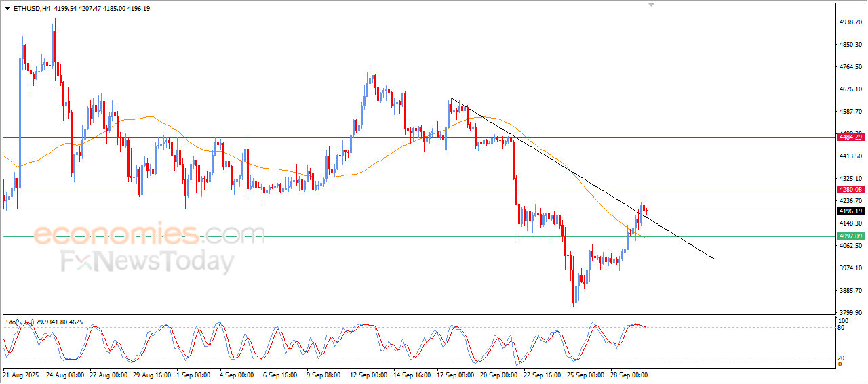Click the 4413.50 price axis label
Viewport: 868px width, 384px height.
[x=852, y=156]
